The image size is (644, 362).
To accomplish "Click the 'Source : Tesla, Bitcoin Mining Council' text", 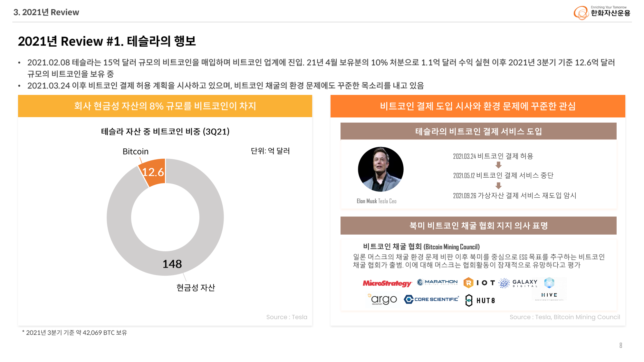I will (x=564, y=317).
